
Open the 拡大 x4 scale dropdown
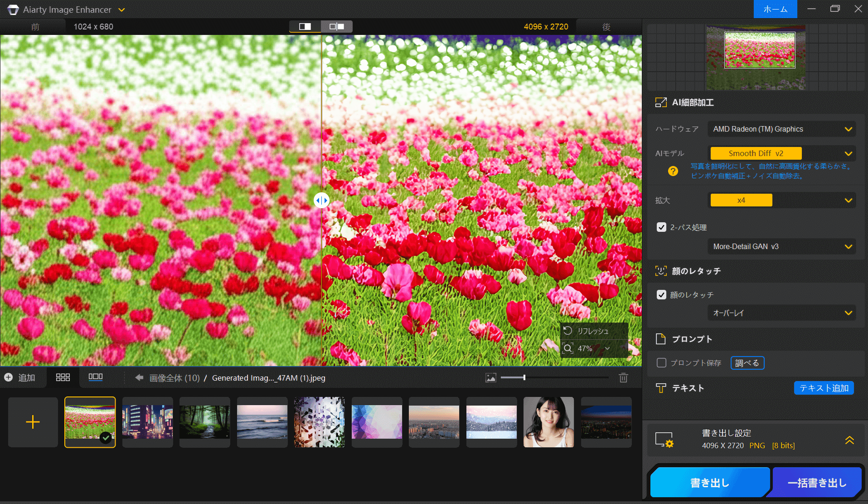tap(781, 200)
